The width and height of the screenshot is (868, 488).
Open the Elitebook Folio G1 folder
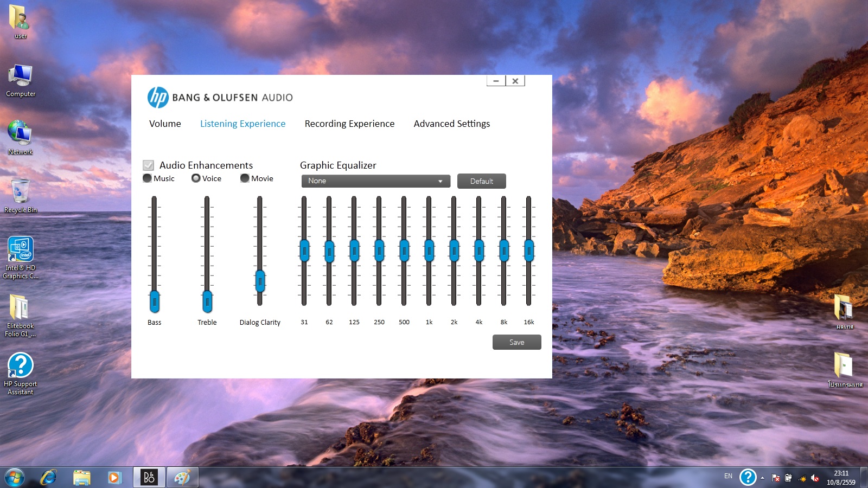(20, 316)
